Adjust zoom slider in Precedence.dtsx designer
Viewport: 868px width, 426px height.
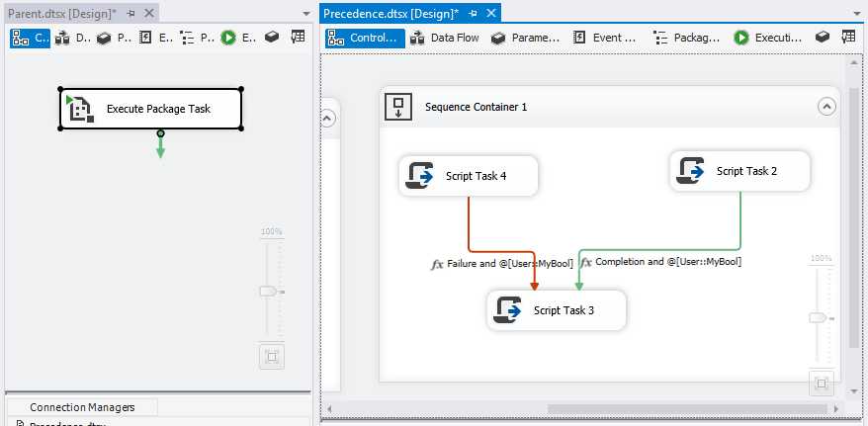pos(819,318)
